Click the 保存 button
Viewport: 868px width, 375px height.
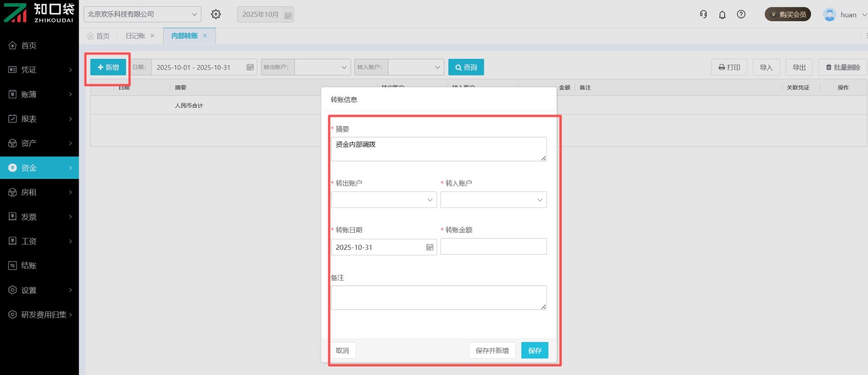point(534,351)
